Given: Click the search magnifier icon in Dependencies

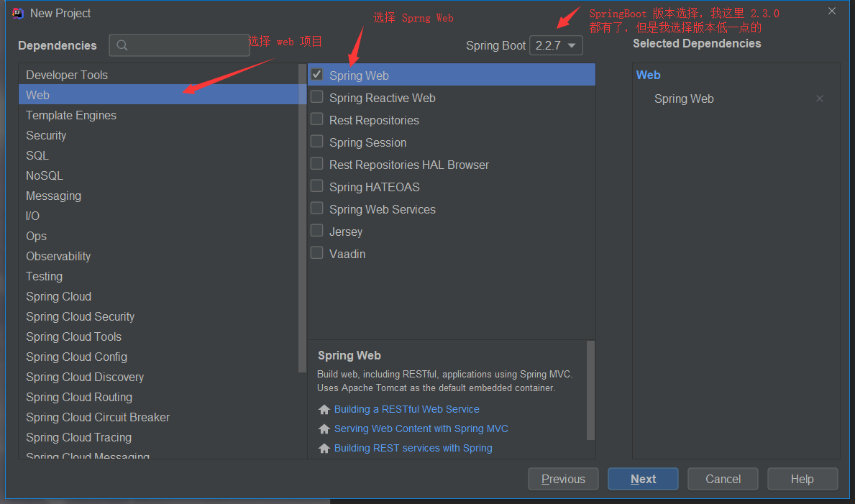Looking at the screenshot, I should point(122,45).
